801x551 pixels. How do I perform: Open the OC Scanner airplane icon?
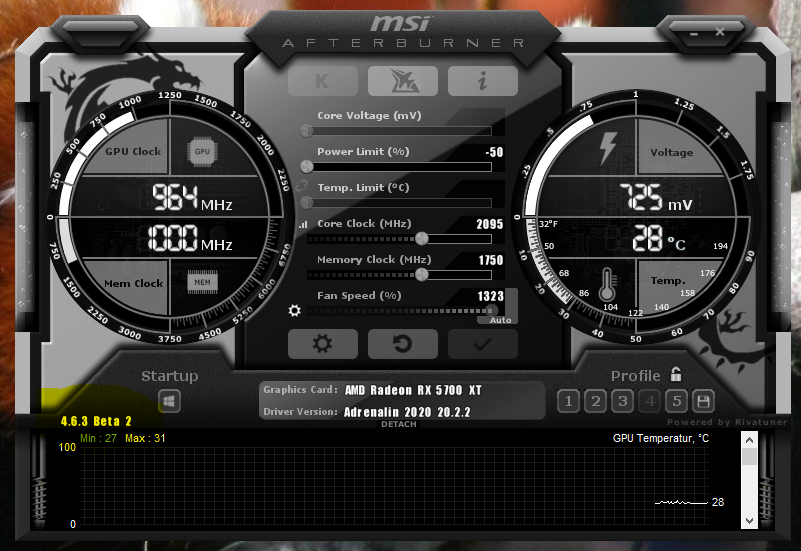point(403,81)
